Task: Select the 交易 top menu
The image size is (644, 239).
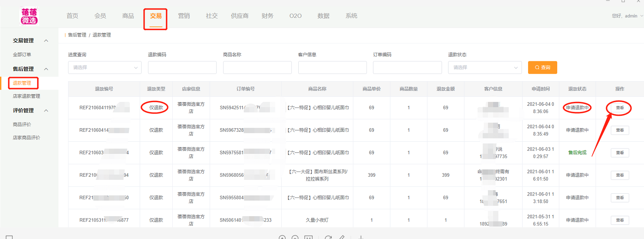Action: 156,16
